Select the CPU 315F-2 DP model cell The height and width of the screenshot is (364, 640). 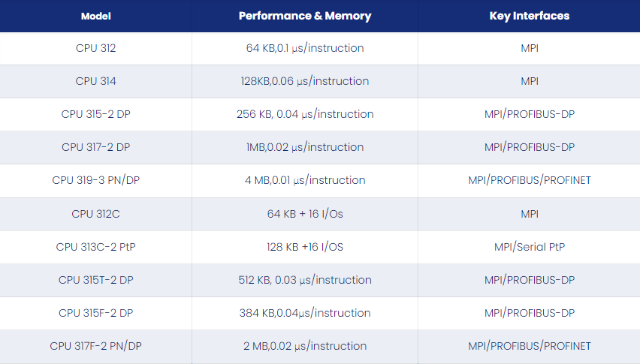pos(96,313)
